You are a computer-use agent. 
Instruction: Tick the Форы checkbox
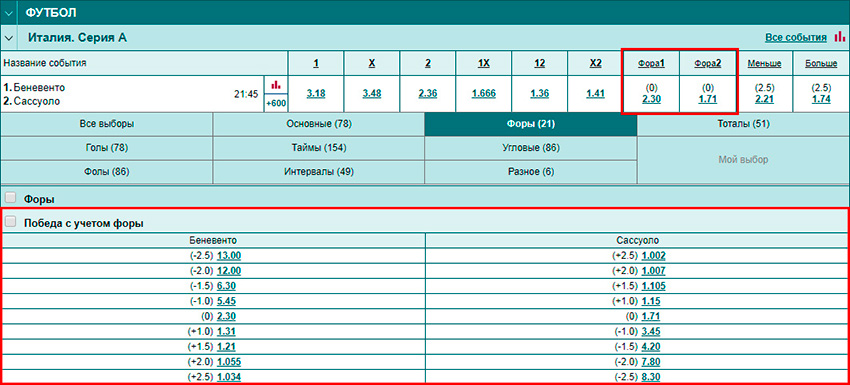[10, 198]
